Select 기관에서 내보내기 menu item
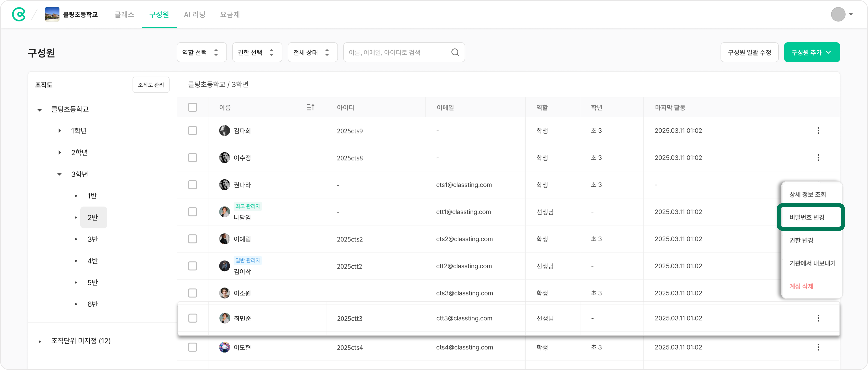The image size is (868, 370). 812,263
